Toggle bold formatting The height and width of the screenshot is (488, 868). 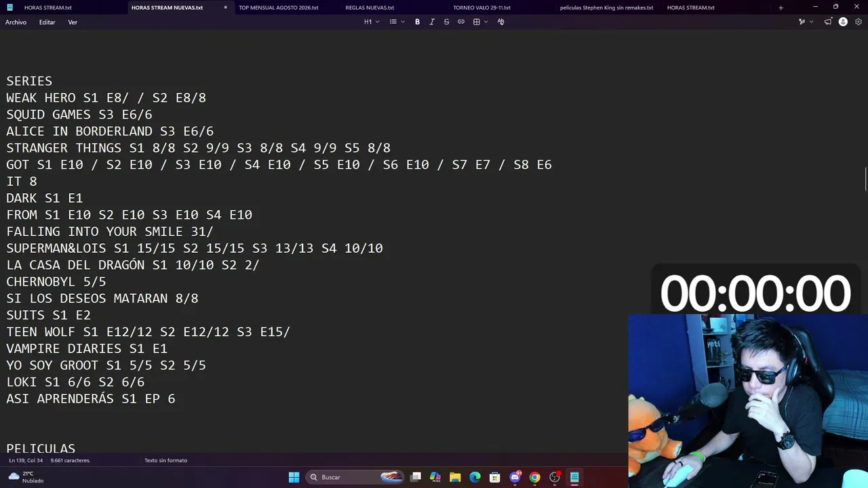(x=417, y=22)
